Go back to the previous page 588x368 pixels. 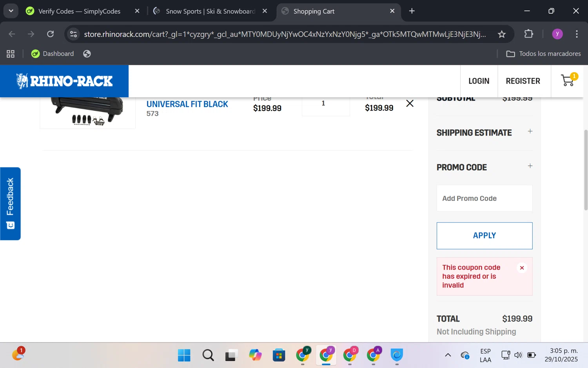click(x=12, y=34)
